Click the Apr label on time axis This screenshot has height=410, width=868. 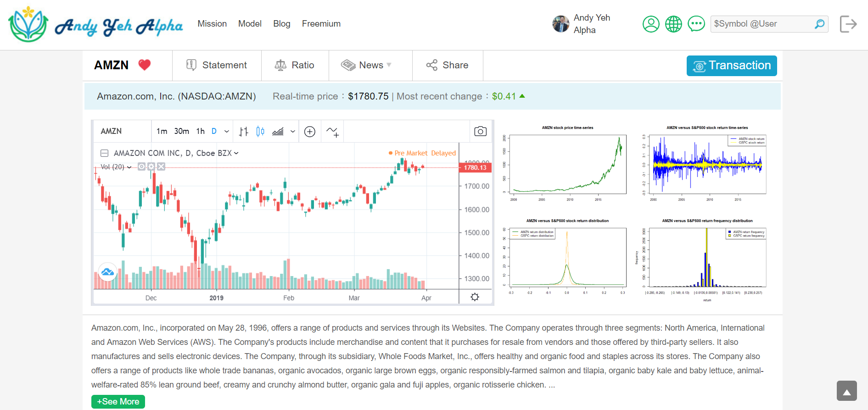click(426, 298)
